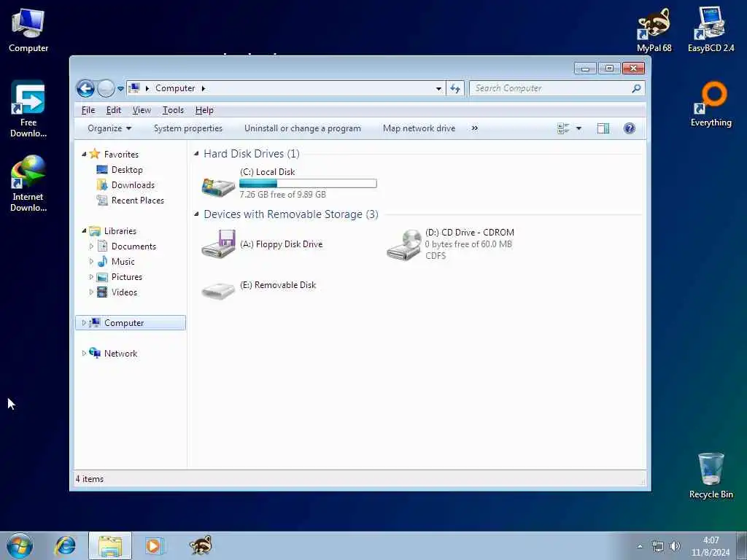Open the MyPal raccoon taskbar icon

coord(201,545)
